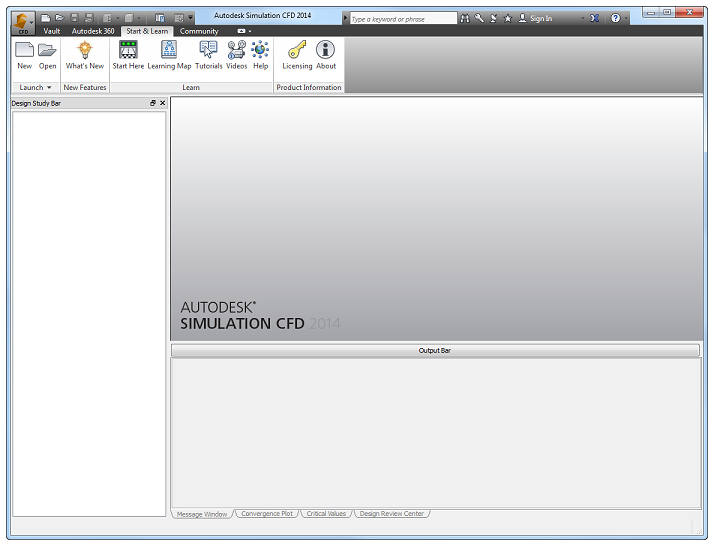Click the New file icon in quick access toolbar
714x546 pixels.
[46, 18]
